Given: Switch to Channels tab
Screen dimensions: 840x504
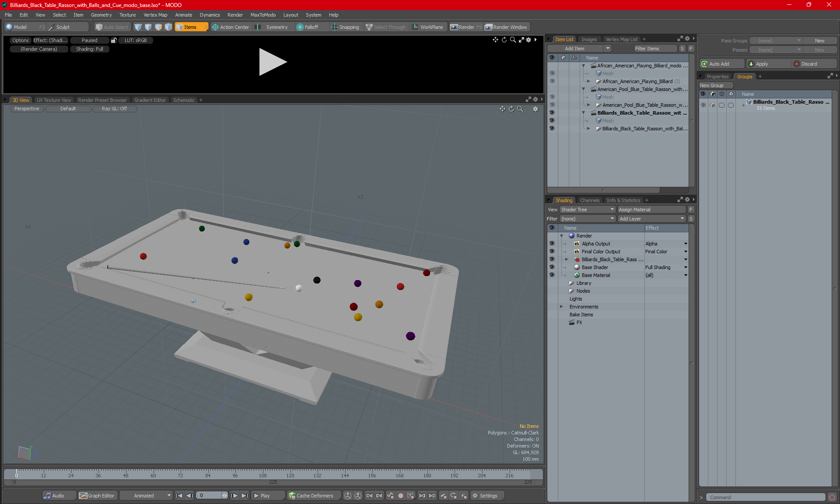Looking at the screenshot, I should tap(590, 200).
